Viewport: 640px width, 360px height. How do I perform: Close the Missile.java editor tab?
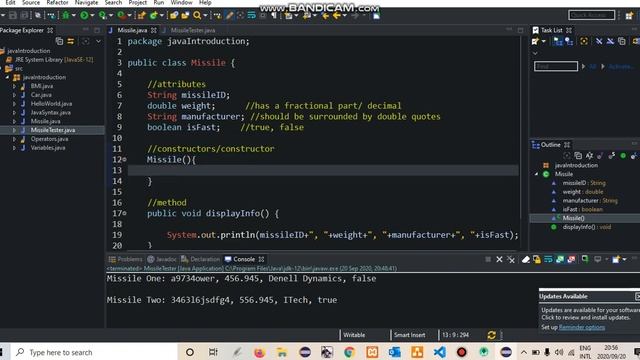pos(153,30)
